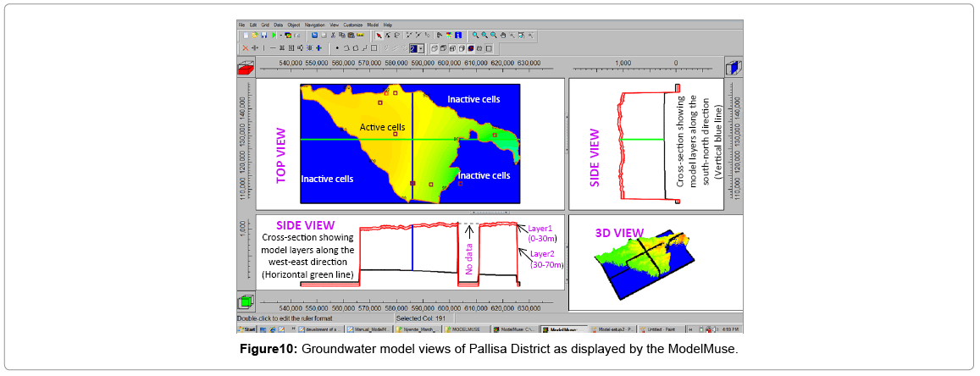Click the green cube icon at bottom left

click(246, 301)
